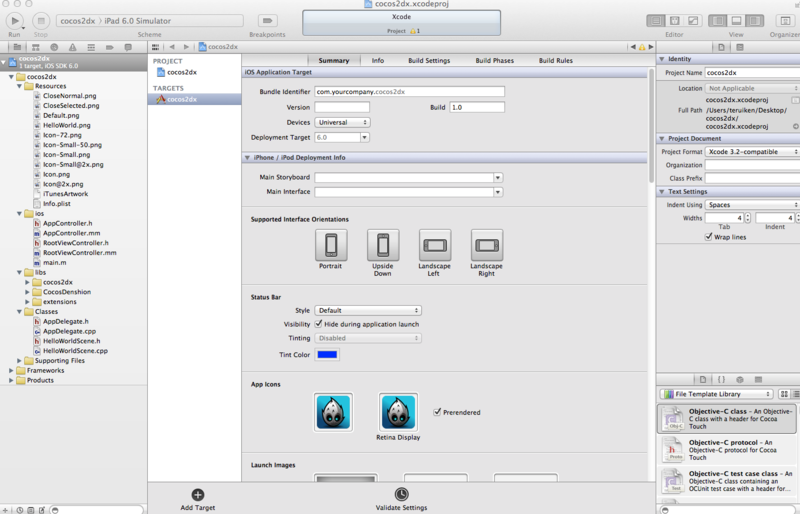This screenshot has width=800, height=514.
Task: Stop the running build
Action: 41,21
